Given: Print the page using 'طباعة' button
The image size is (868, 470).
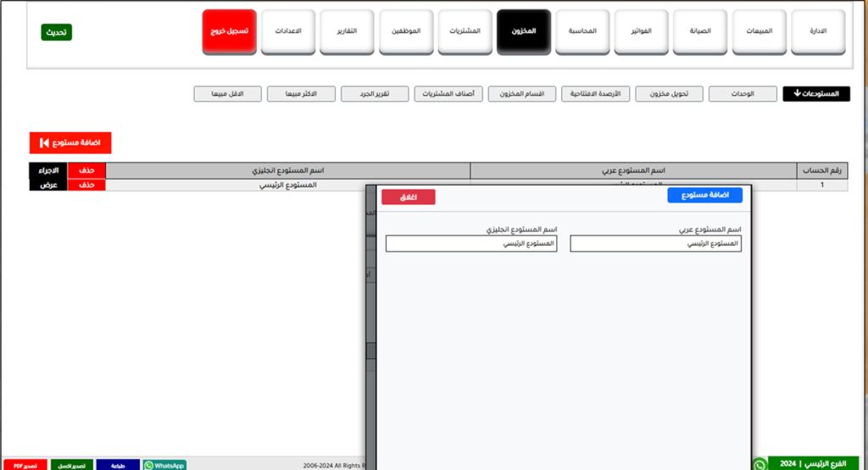Looking at the screenshot, I should point(118,465).
